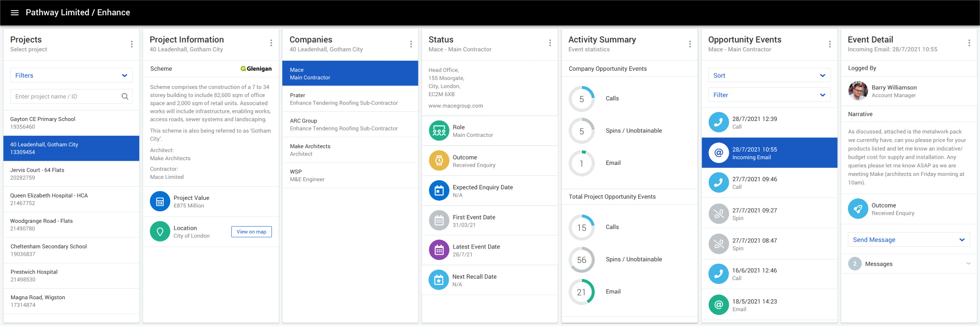The height and width of the screenshot is (326, 980).
Task: Click total Spins progress ring showing 56
Action: tap(581, 260)
